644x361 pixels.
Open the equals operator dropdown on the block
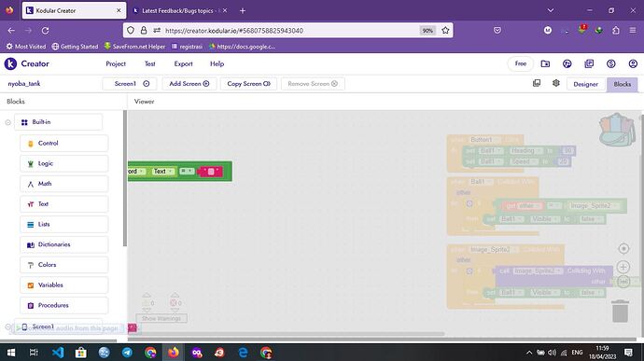187,171
